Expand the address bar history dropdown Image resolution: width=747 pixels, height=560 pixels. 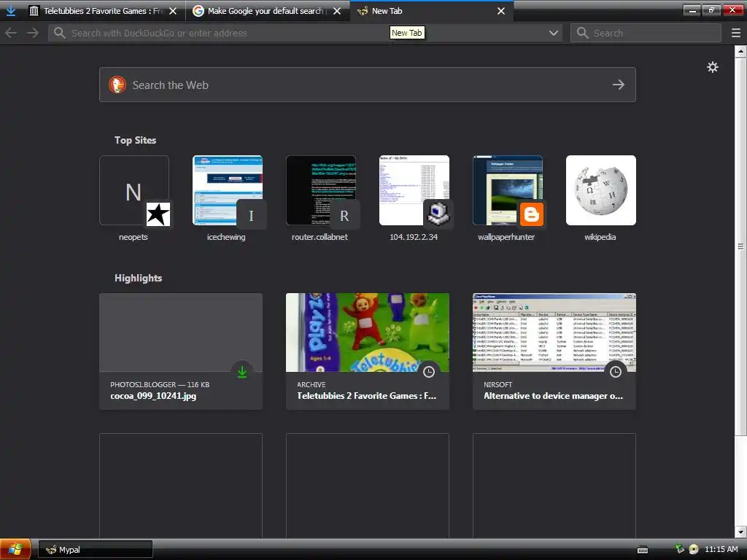[554, 33]
